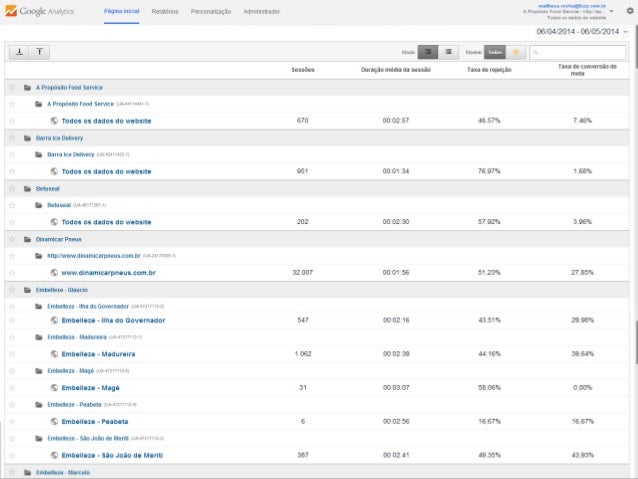Screen dimensions: 638x479
Task: Click globe icon beside Embelleze - Madureira
Action: 53,353
